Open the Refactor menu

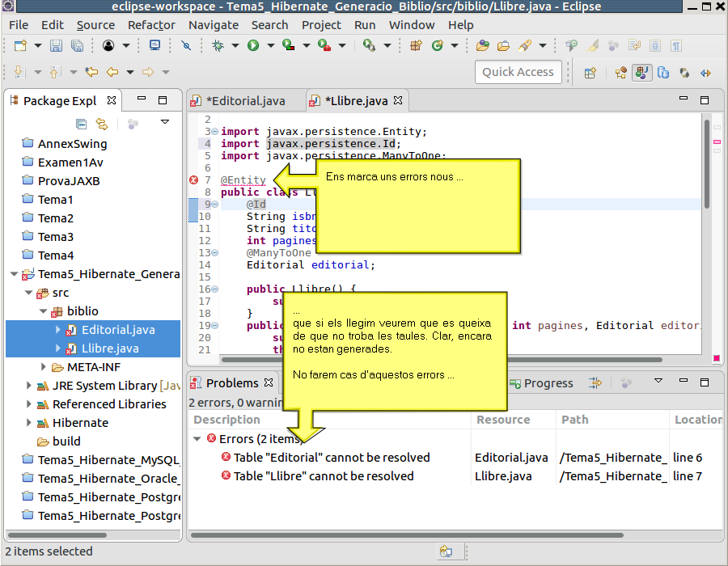pos(151,25)
